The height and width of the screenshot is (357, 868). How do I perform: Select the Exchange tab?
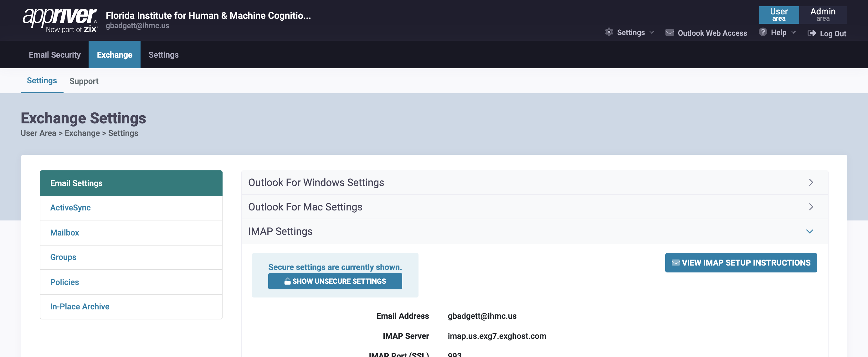115,54
